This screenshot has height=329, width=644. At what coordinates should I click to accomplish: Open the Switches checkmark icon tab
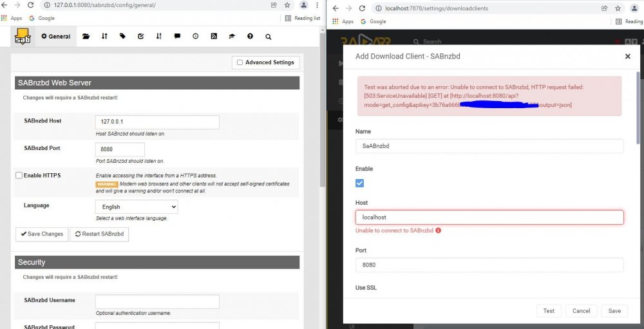141,37
